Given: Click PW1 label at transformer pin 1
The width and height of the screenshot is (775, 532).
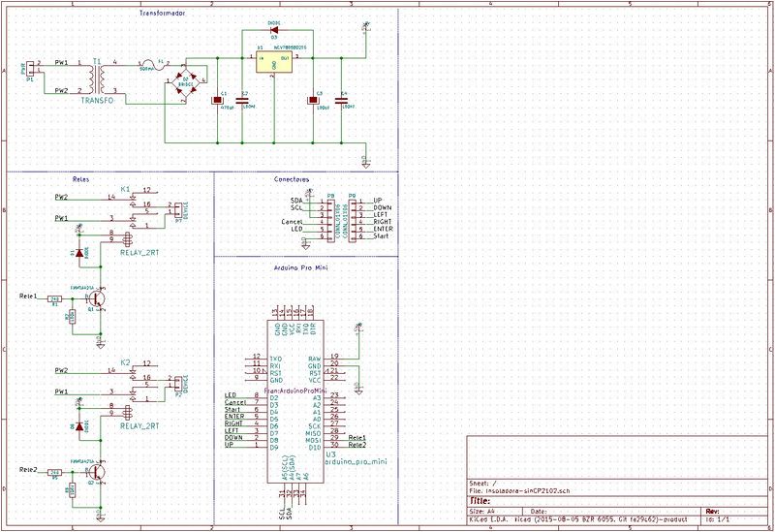Looking at the screenshot, I should pos(61,63).
